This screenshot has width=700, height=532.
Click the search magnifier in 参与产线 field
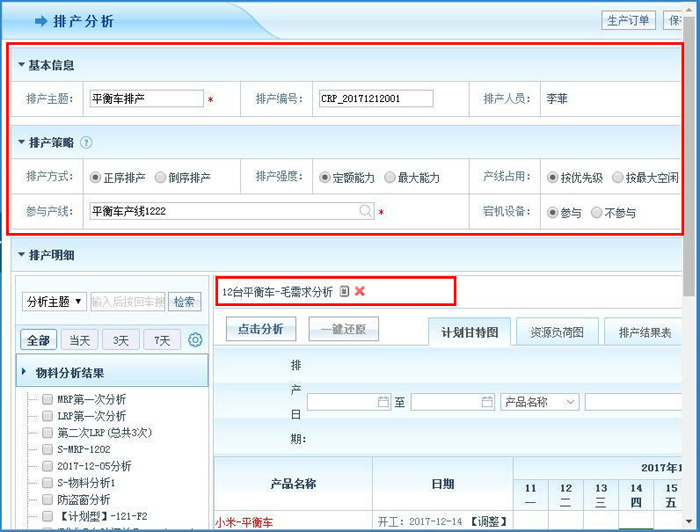366,211
